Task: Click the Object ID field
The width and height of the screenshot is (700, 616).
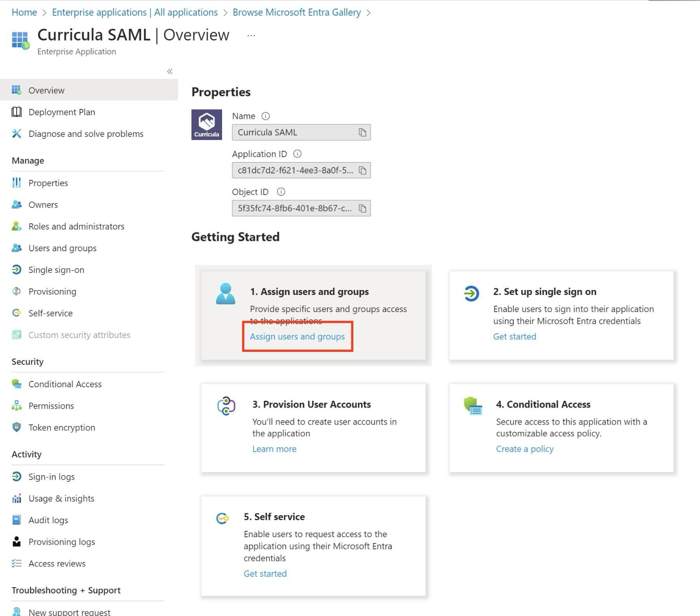Action: click(301, 208)
